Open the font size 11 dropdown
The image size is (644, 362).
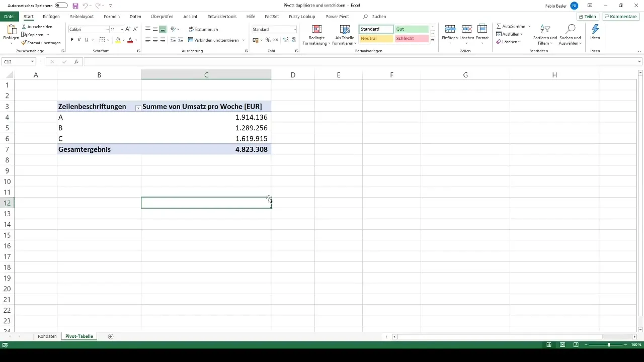[x=122, y=29]
